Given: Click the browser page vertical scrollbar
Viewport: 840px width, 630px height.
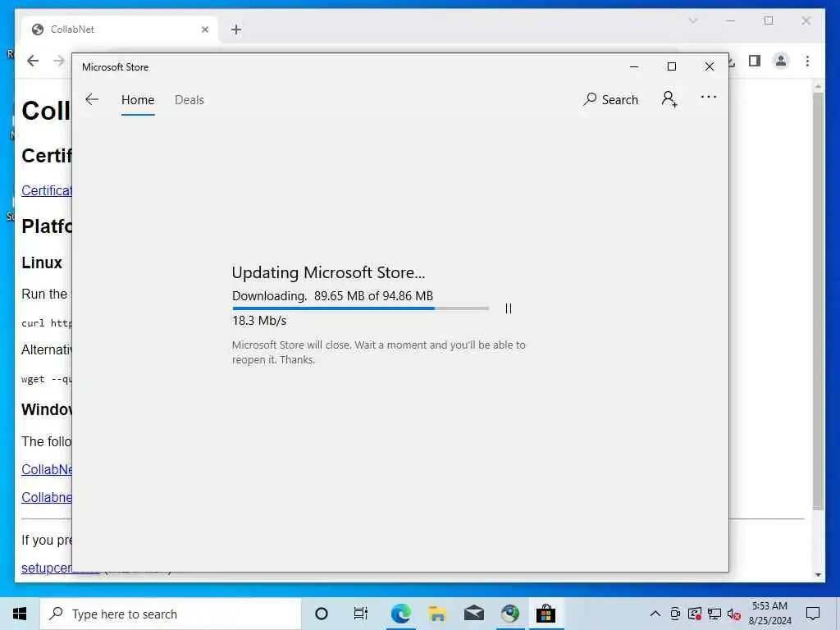Looking at the screenshot, I should (x=818, y=300).
